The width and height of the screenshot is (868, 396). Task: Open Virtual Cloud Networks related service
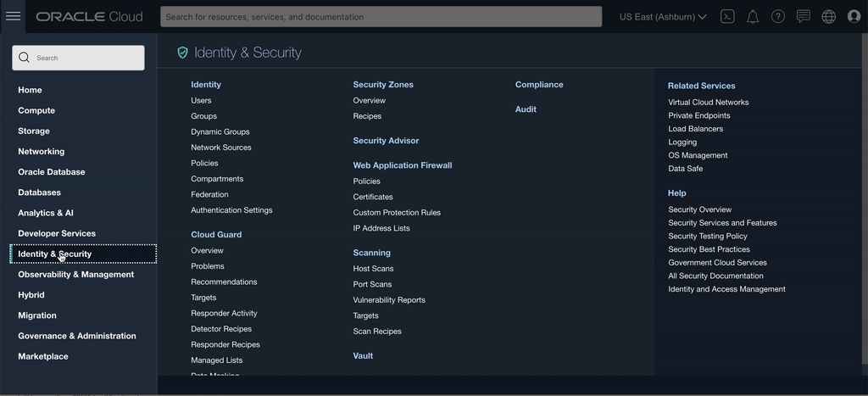click(709, 102)
